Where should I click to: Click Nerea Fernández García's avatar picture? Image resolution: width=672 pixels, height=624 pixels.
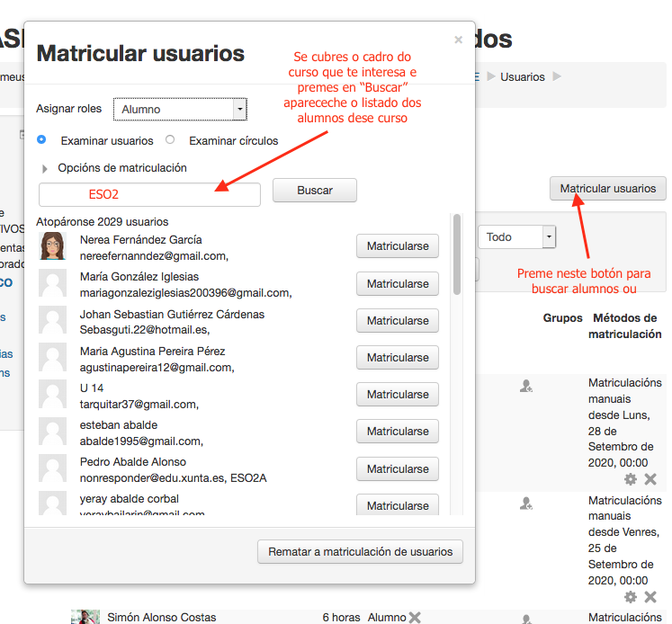(x=52, y=246)
